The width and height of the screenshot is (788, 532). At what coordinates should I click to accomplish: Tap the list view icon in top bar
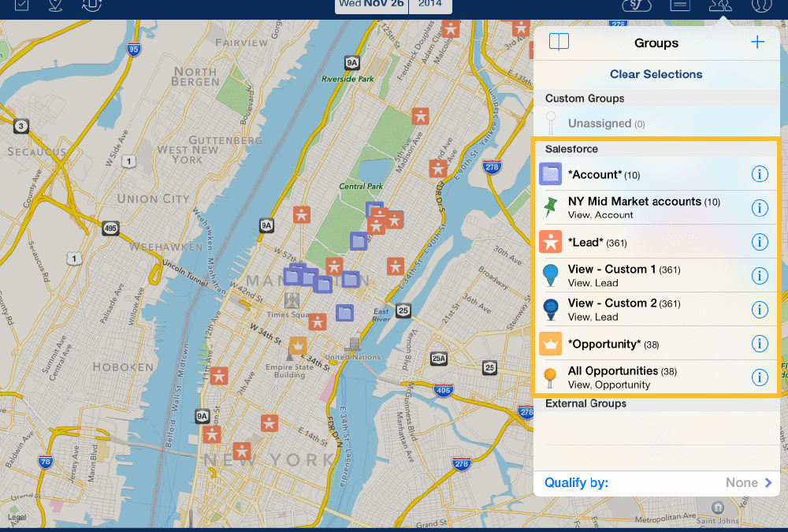point(679,5)
